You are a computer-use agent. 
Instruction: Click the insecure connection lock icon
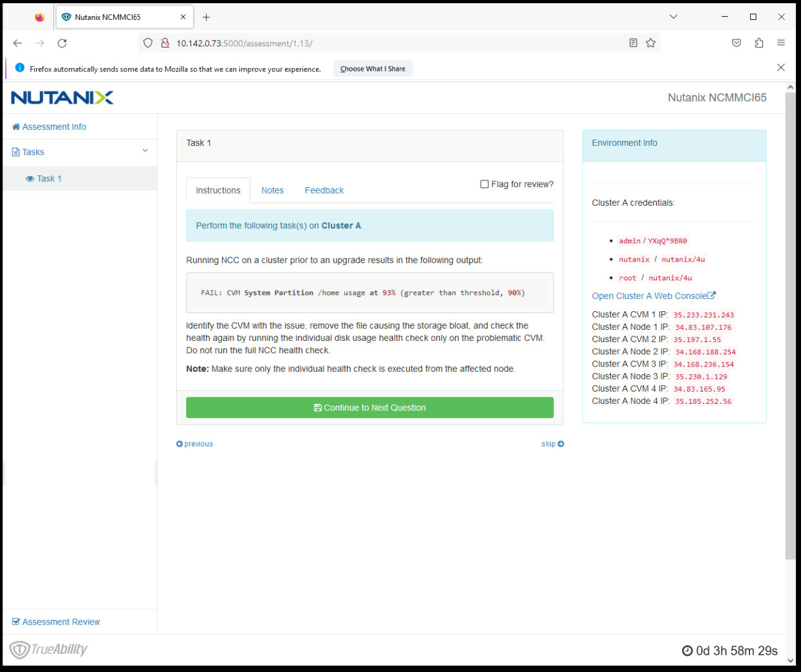(x=165, y=43)
